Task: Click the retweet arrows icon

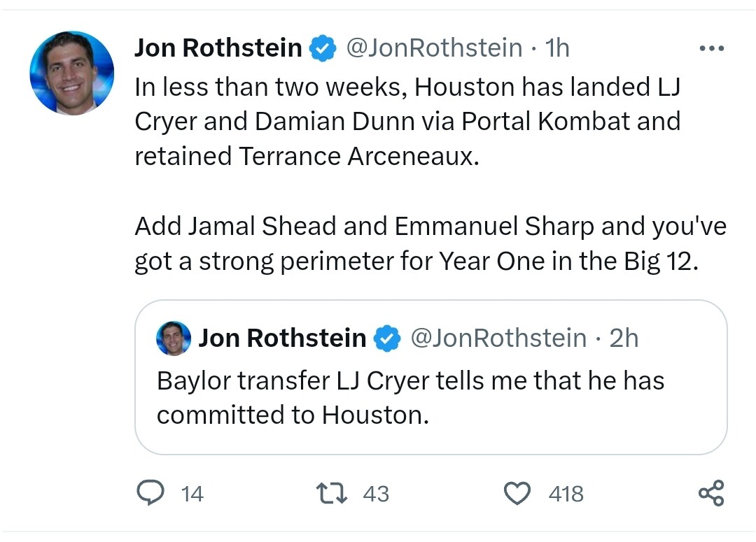Action: 331,493
